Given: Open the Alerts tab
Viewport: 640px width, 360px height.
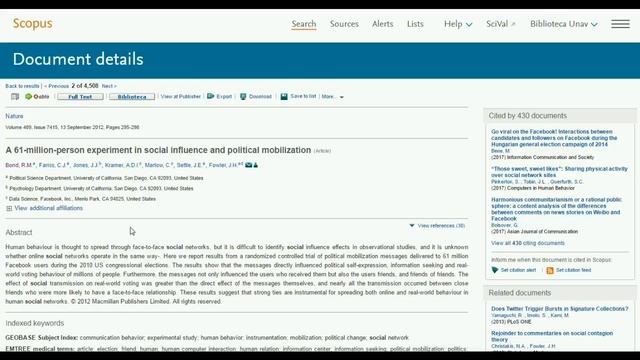Looking at the screenshot, I should point(382,24).
